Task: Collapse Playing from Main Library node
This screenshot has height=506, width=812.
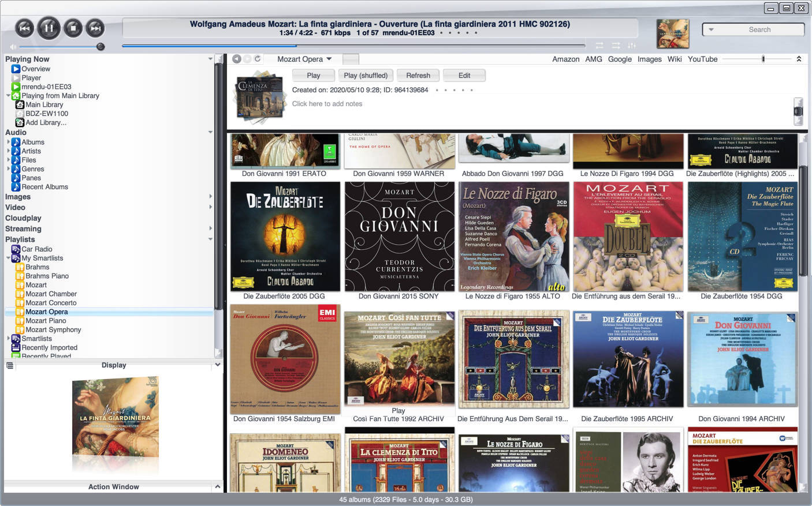Action: point(8,96)
